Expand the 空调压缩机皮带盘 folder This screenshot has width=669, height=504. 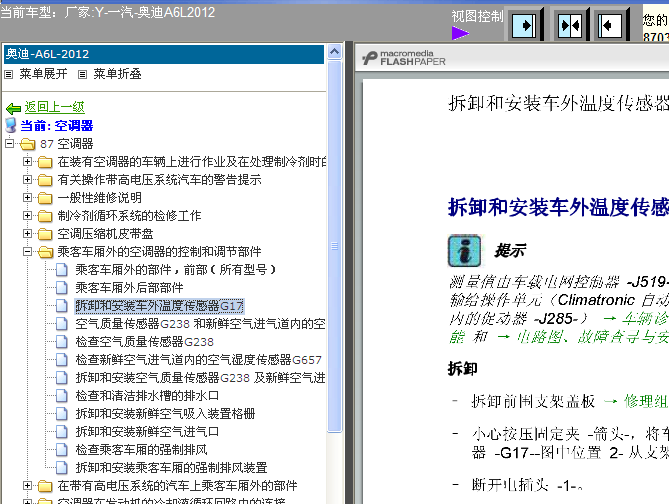pyautogui.click(x=27, y=233)
